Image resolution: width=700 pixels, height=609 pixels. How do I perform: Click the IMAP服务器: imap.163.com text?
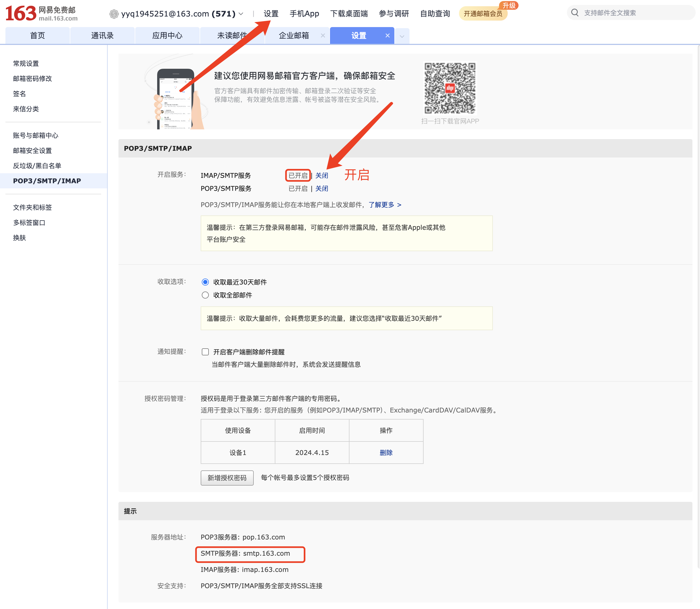click(x=245, y=570)
